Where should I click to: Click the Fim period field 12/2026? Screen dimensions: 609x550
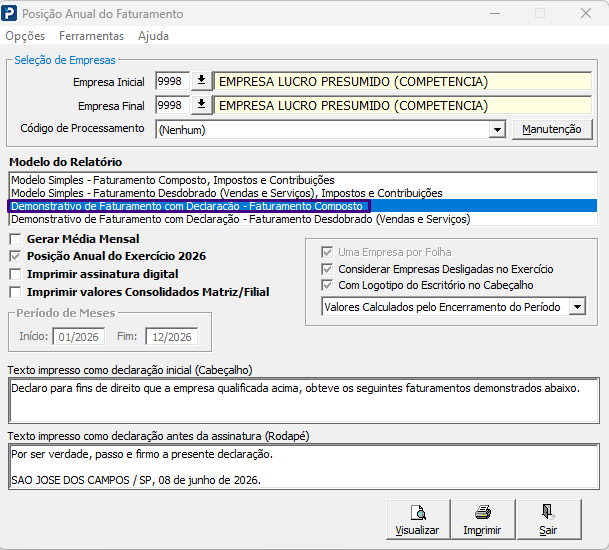pos(172,336)
